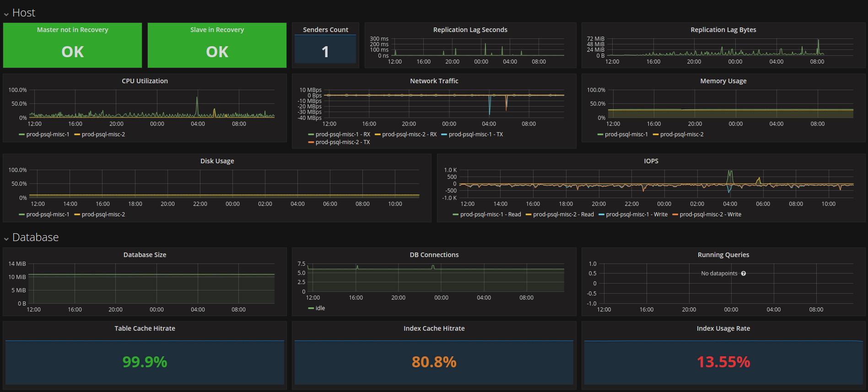Viewport: 868px width, 392px height.
Task: Click the idle series color marker in DB Connections
Action: point(311,308)
